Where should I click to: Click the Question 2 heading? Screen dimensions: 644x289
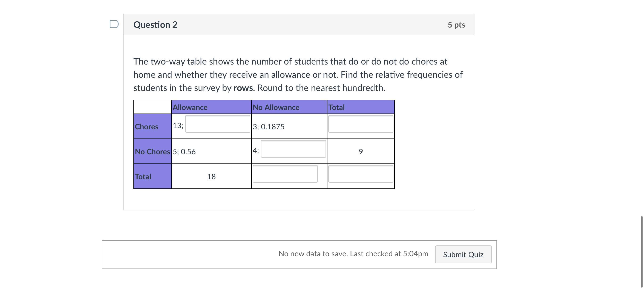pyautogui.click(x=155, y=24)
